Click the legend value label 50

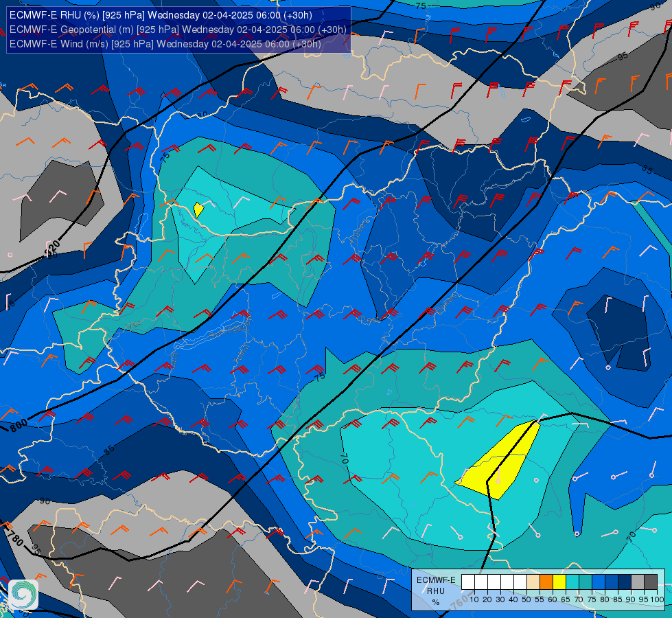526,599
